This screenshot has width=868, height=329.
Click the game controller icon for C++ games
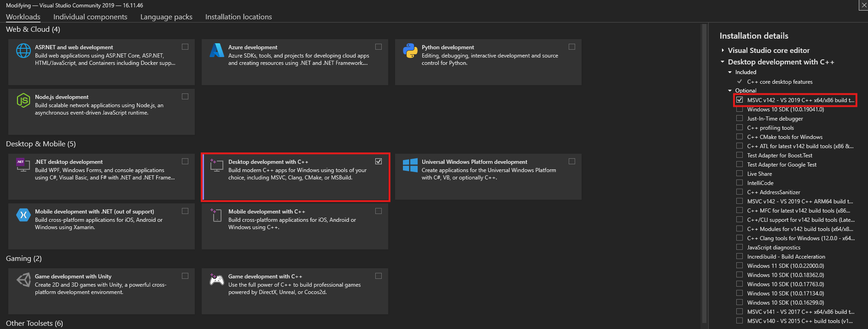216,280
